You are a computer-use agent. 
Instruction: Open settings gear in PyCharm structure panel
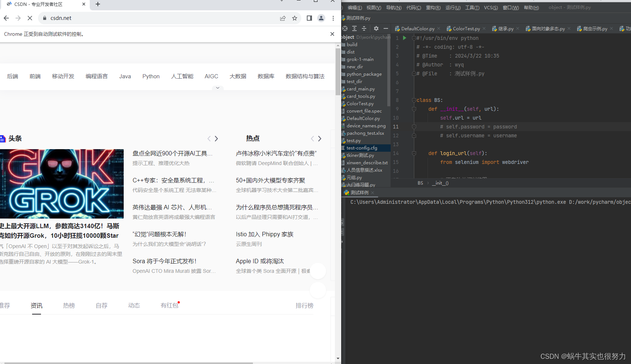click(x=376, y=28)
